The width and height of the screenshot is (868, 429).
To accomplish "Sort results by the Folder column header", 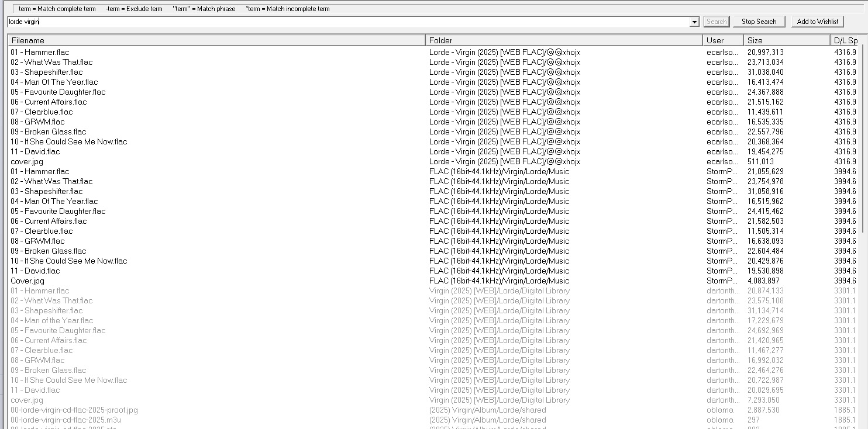I will coord(564,40).
